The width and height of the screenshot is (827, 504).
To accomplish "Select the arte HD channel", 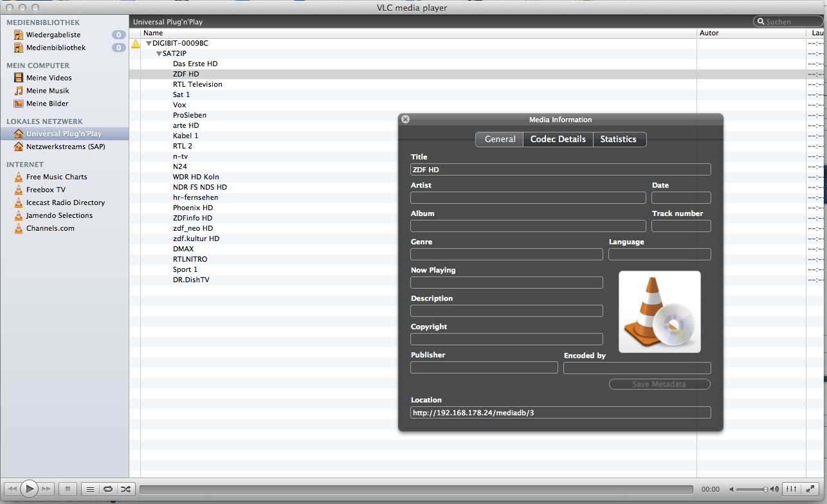I will (x=186, y=126).
